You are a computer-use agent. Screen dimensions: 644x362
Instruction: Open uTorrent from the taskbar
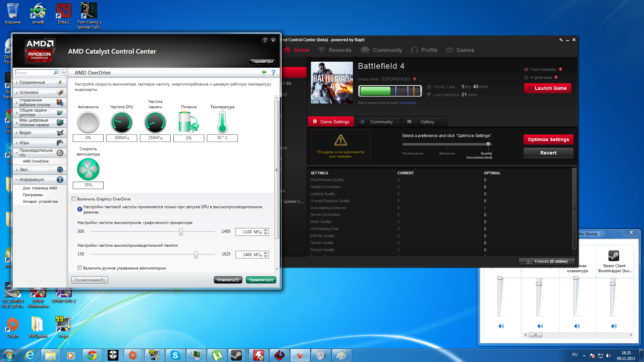(217, 355)
